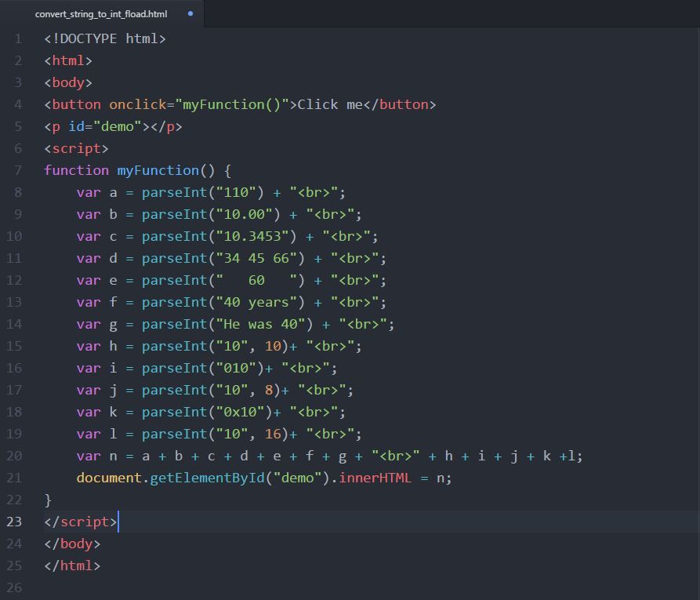The image size is (700, 600).
Task: Click the string "34 45 66" on line 11
Action: [256, 258]
